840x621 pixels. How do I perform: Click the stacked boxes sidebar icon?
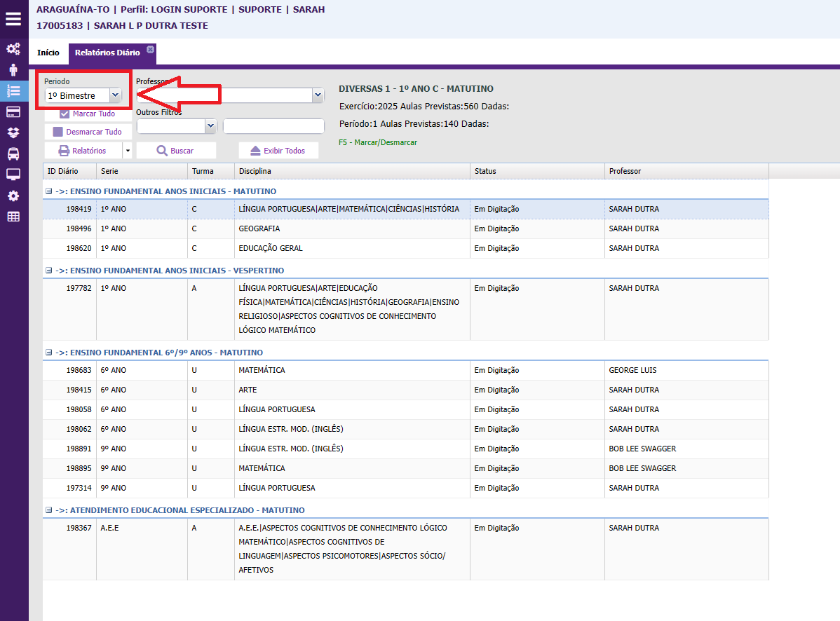(x=13, y=133)
